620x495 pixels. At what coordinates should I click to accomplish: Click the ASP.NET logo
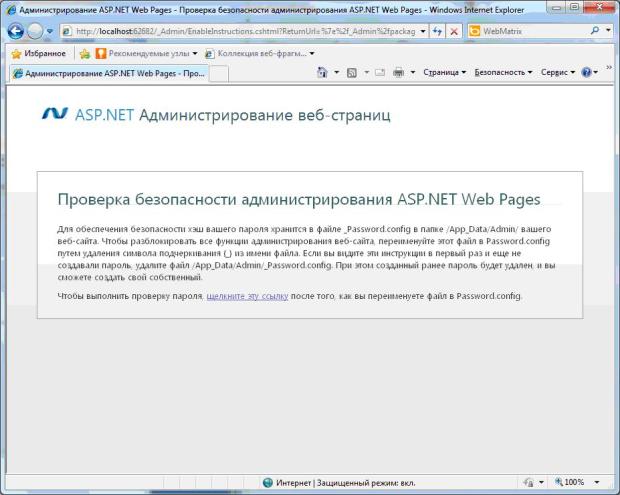[x=55, y=114]
